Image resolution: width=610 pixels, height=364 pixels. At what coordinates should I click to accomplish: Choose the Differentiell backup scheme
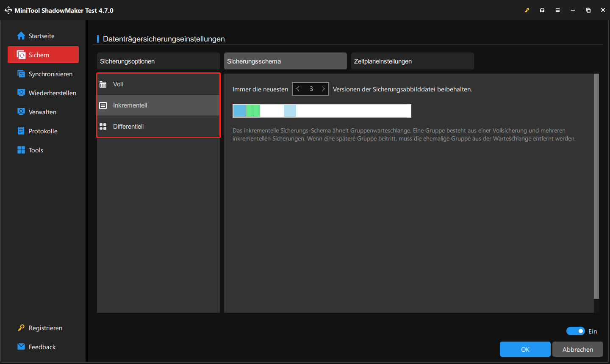click(x=158, y=127)
